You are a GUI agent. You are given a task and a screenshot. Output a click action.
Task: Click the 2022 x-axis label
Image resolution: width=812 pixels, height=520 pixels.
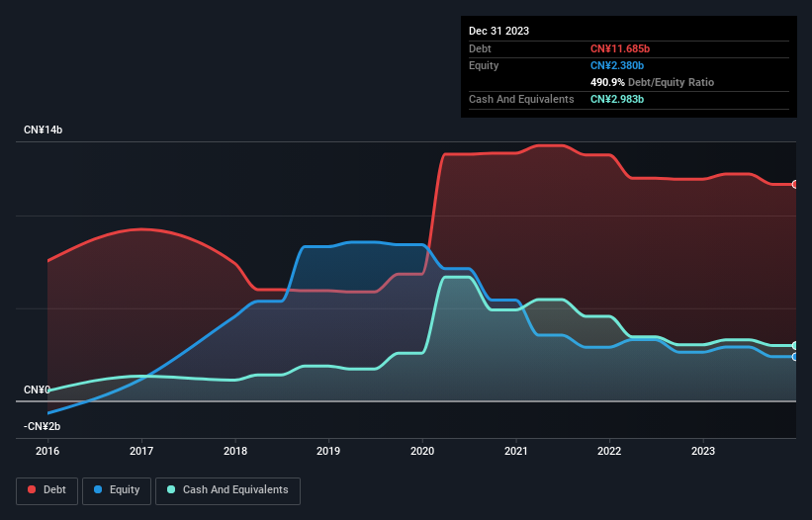coord(609,451)
